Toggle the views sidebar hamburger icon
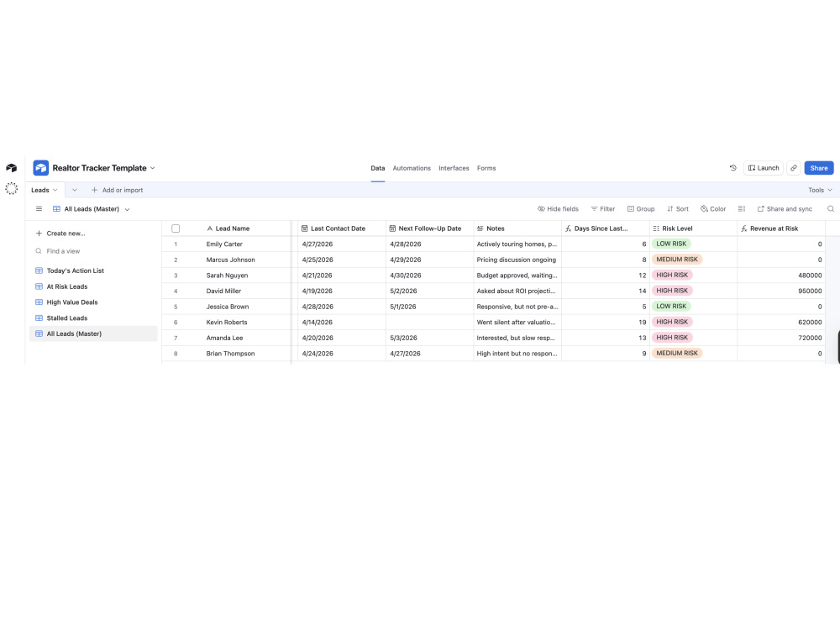 (x=39, y=209)
